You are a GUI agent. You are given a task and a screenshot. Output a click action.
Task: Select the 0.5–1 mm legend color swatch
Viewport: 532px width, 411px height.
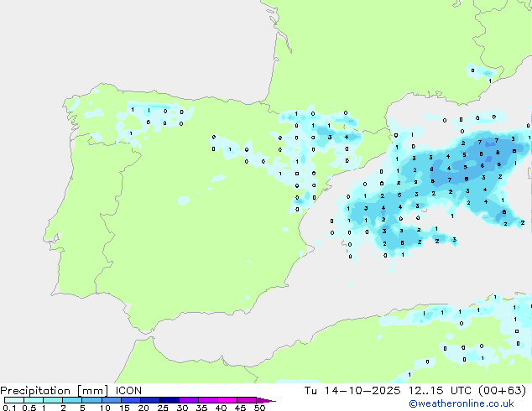tap(34, 400)
